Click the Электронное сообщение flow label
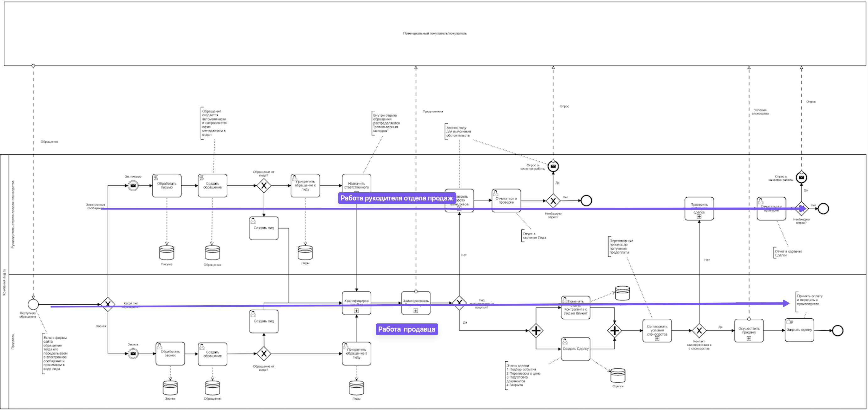The image size is (868, 410). point(95,206)
